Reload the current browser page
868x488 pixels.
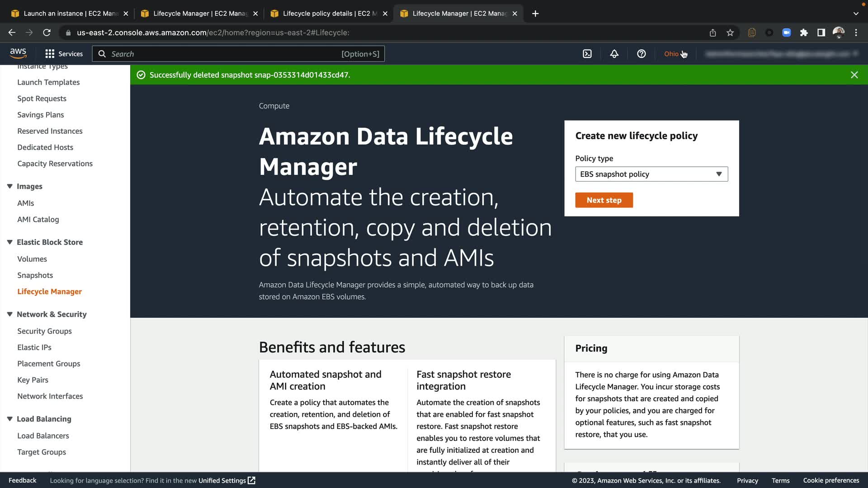pos(47,33)
